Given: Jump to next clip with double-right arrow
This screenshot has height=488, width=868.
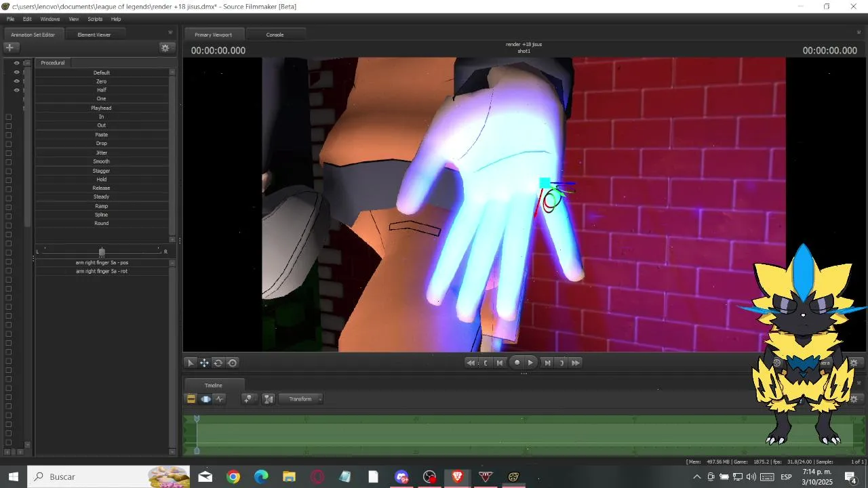Looking at the screenshot, I should pyautogui.click(x=576, y=363).
